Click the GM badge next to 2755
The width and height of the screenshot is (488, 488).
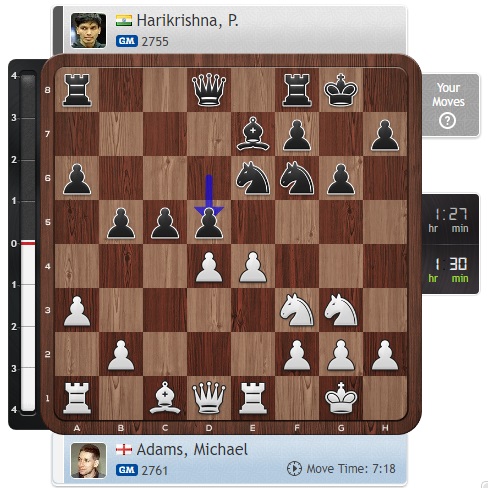point(127,41)
